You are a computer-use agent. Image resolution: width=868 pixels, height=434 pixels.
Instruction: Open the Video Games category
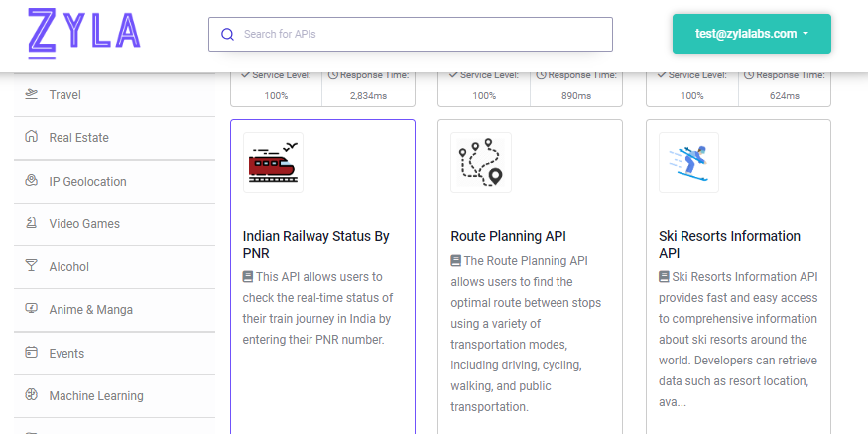pos(115,224)
